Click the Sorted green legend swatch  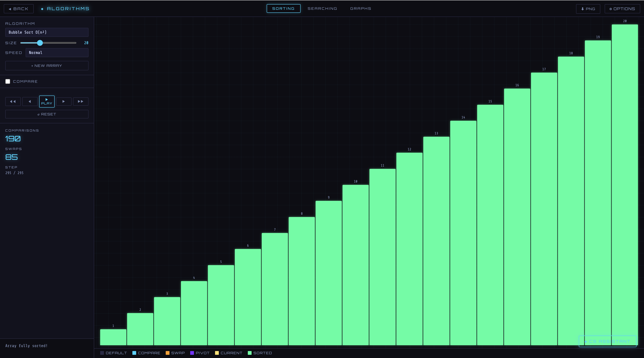pyautogui.click(x=249, y=353)
